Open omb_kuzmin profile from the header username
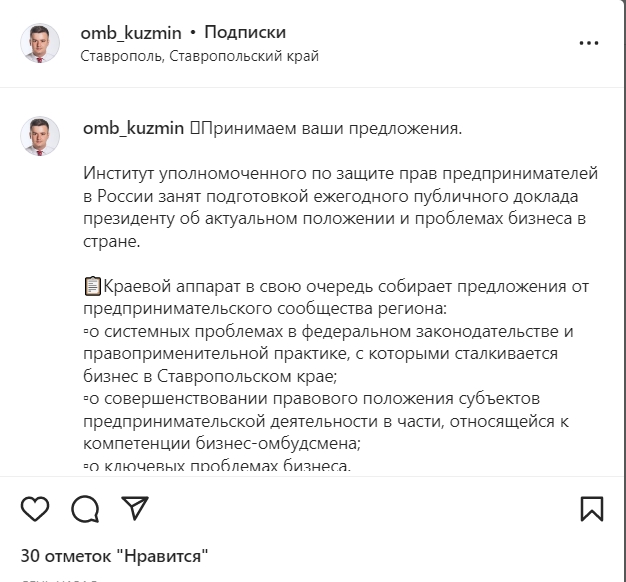The image size is (626, 582). 130,33
